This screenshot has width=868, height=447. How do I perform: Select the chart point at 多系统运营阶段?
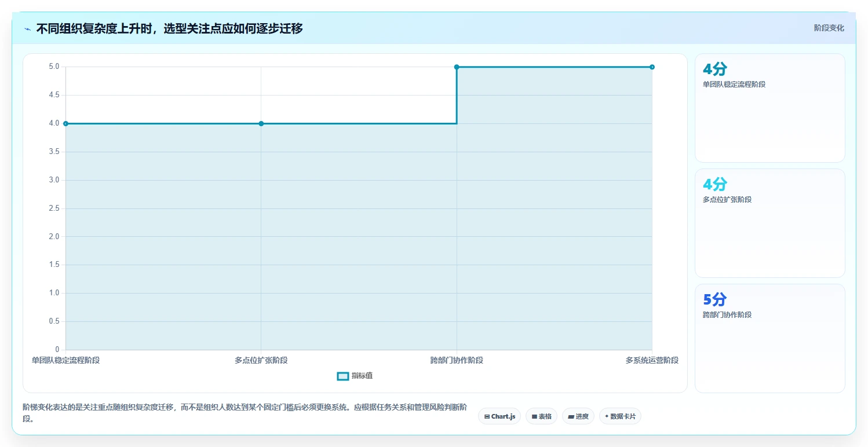652,67
